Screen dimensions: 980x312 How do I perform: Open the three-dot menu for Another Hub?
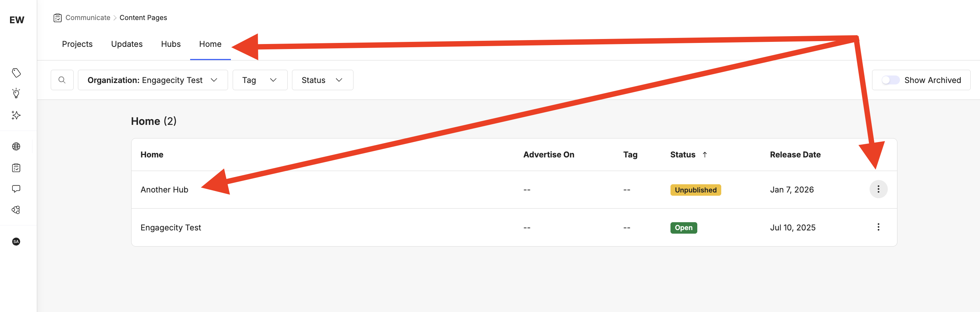point(878,189)
